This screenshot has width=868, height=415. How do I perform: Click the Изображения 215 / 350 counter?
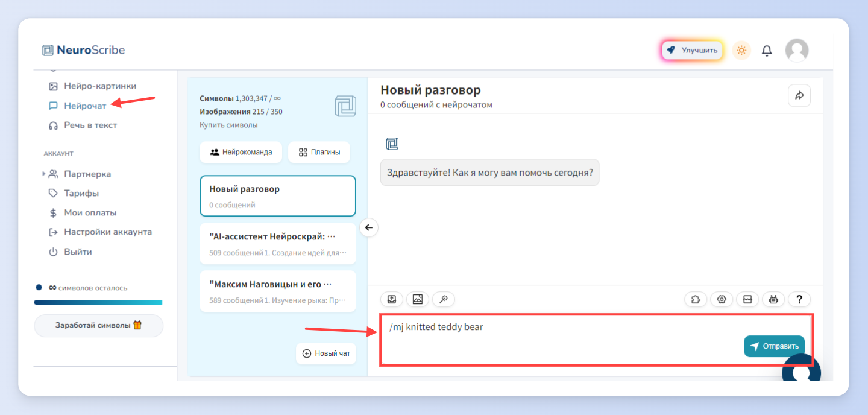[241, 112]
